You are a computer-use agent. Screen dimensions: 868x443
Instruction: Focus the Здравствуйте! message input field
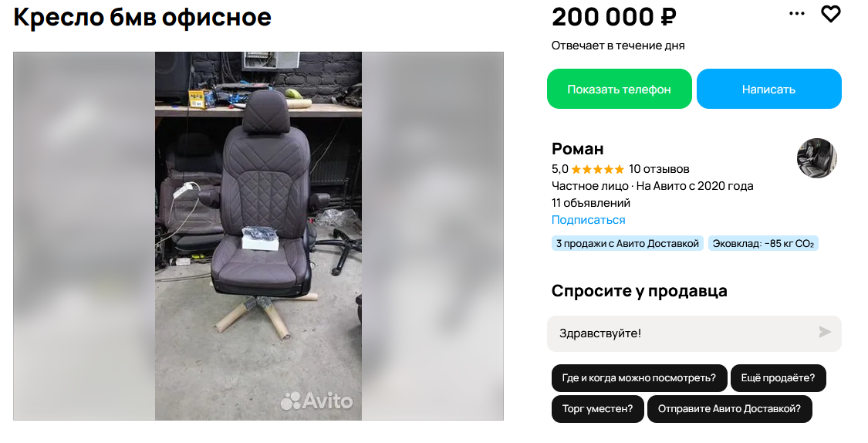point(687,333)
